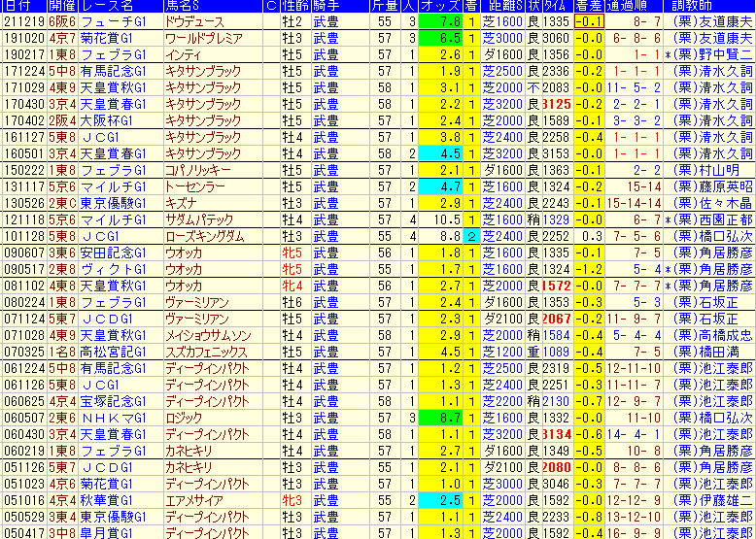The image size is (756, 539).
Task: Select date cell 101128
Action: point(24,236)
